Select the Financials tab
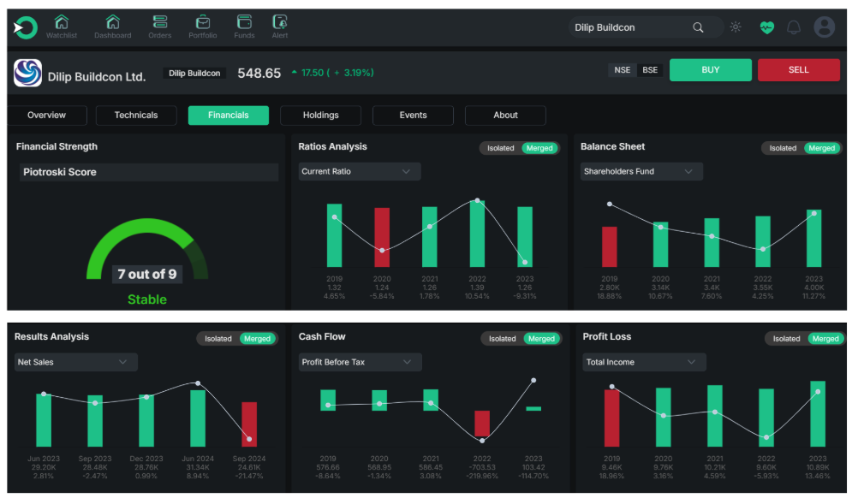Screen dimensions: 858x504 pos(228,116)
